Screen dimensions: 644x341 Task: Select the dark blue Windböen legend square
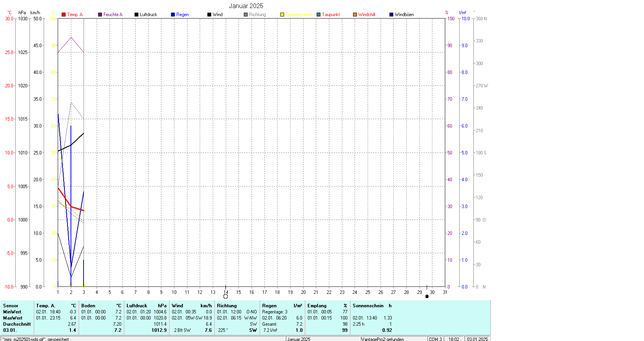pos(391,15)
